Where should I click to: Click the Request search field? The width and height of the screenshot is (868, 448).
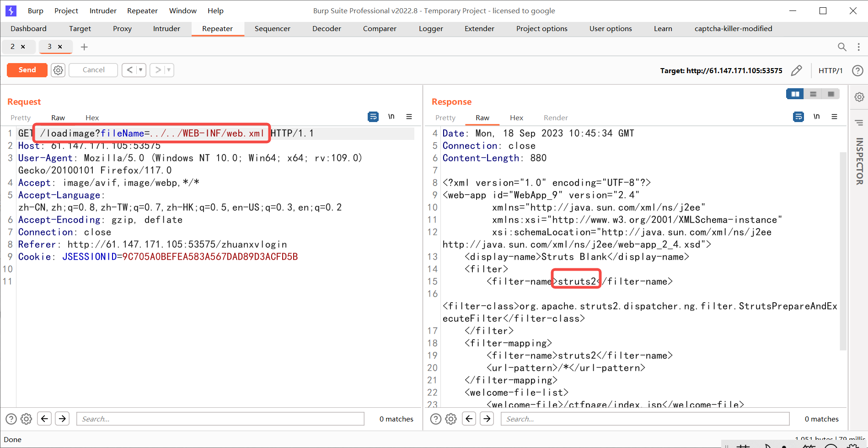(220, 419)
